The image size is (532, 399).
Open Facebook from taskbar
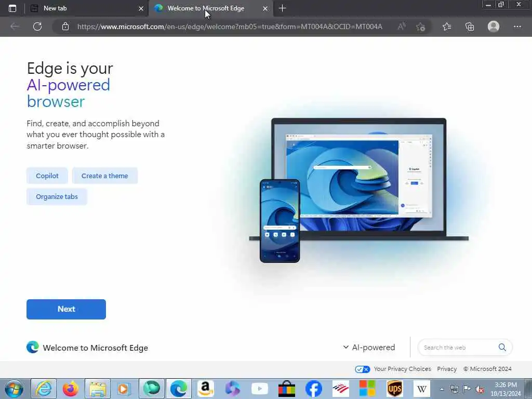pos(313,389)
